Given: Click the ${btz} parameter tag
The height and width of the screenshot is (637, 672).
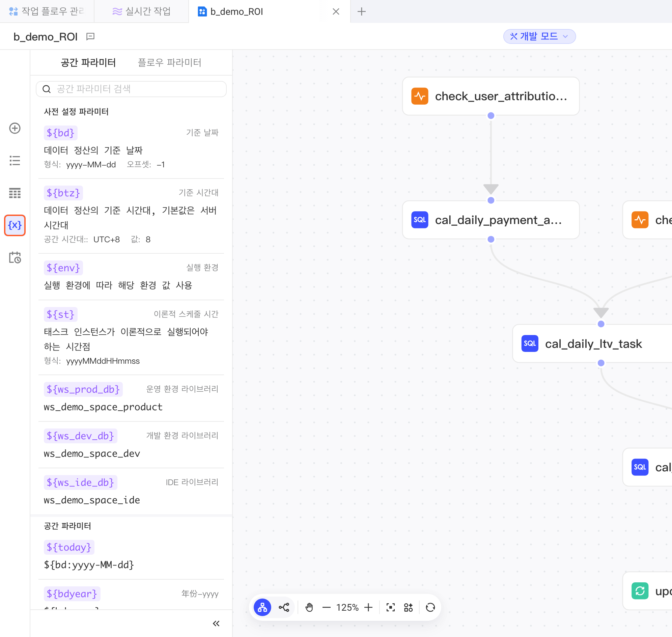Looking at the screenshot, I should coord(63,193).
